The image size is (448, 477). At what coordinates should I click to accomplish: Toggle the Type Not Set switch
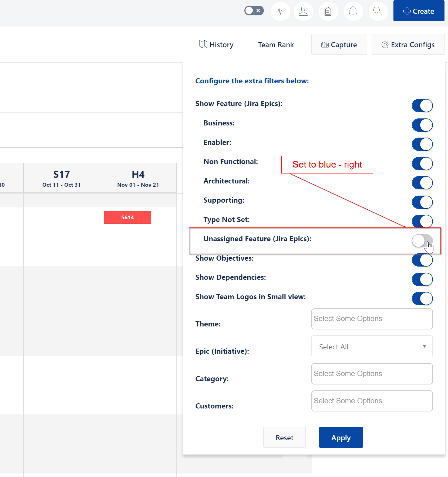pos(422,222)
